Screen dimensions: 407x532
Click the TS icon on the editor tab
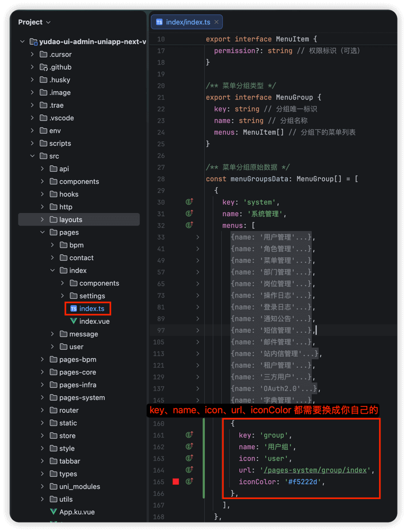click(159, 22)
